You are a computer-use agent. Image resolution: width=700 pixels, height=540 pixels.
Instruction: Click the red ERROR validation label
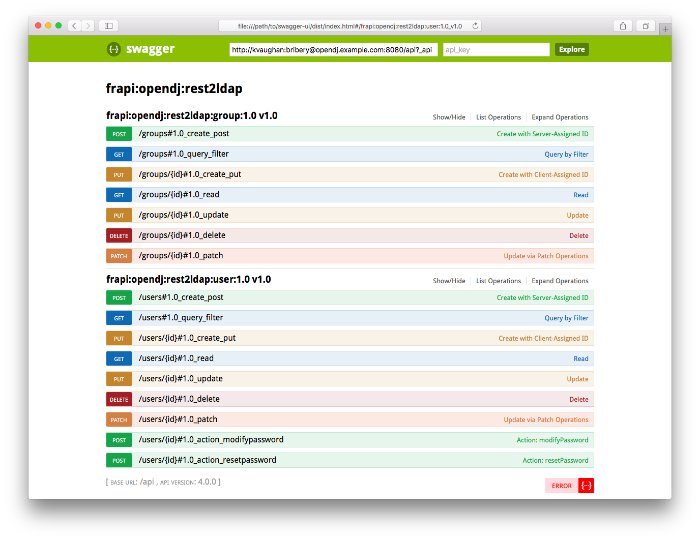(x=561, y=486)
